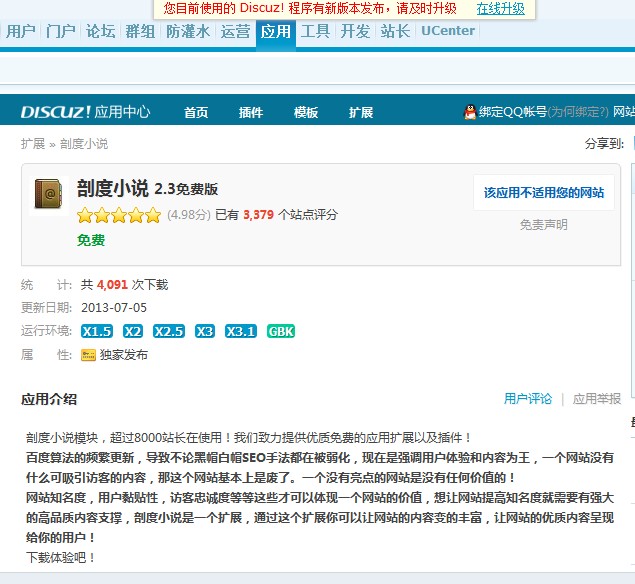Click the 分享到 share label
Image resolution: width=635 pixels, height=584 pixels.
click(x=604, y=143)
